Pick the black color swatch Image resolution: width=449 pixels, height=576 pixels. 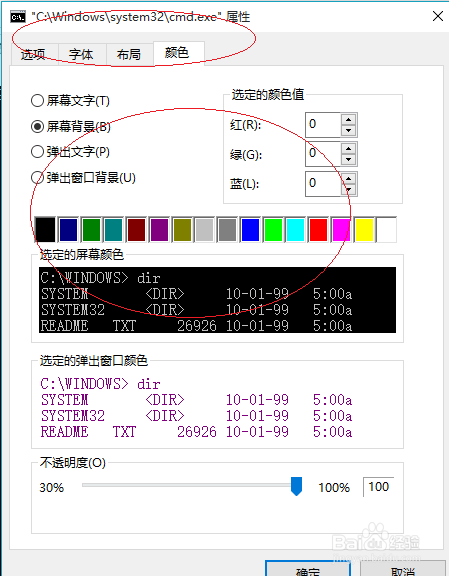point(45,230)
